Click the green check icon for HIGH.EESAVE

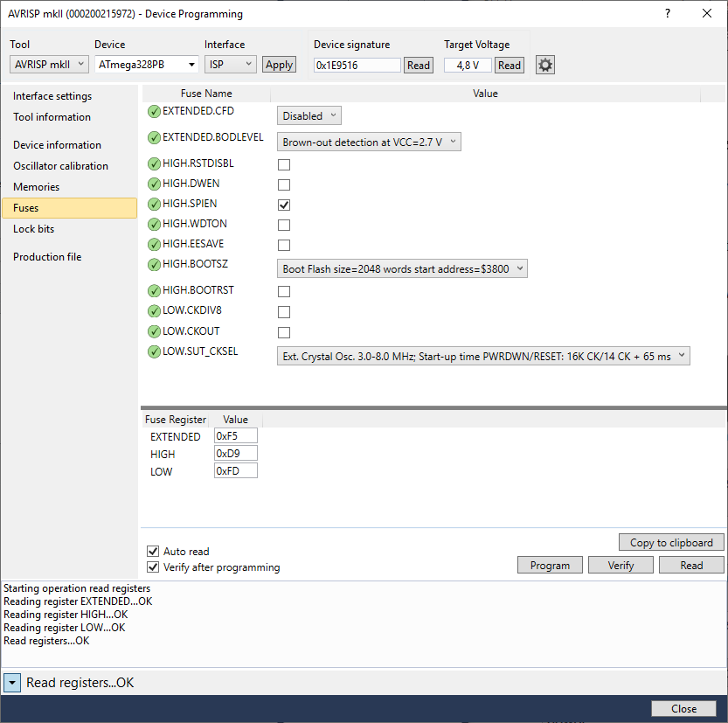(x=154, y=244)
